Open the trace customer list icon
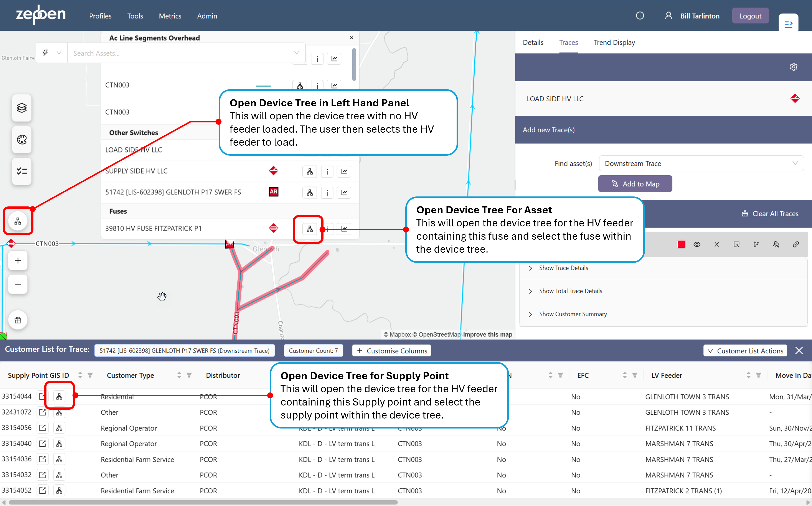The image size is (812, 506). point(776,244)
